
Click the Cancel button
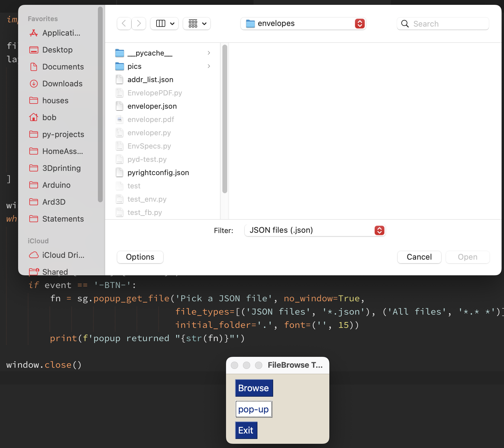(419, 257)
